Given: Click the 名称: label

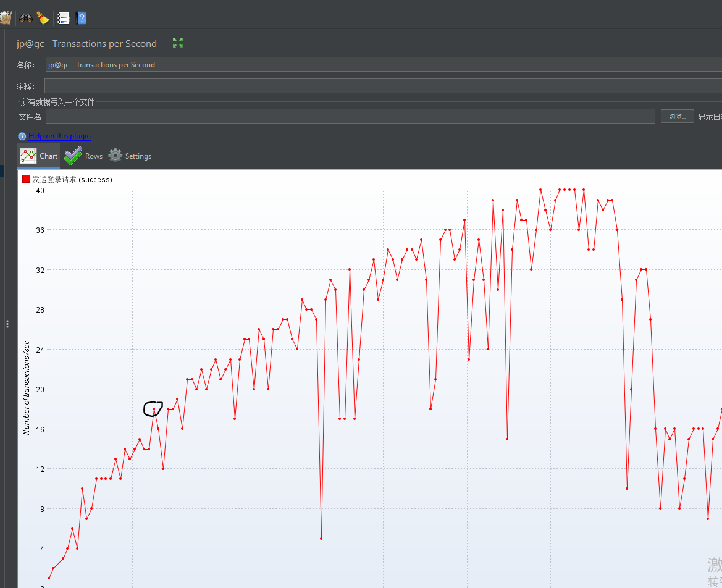Looking at the screenshot, I should 26,65.
